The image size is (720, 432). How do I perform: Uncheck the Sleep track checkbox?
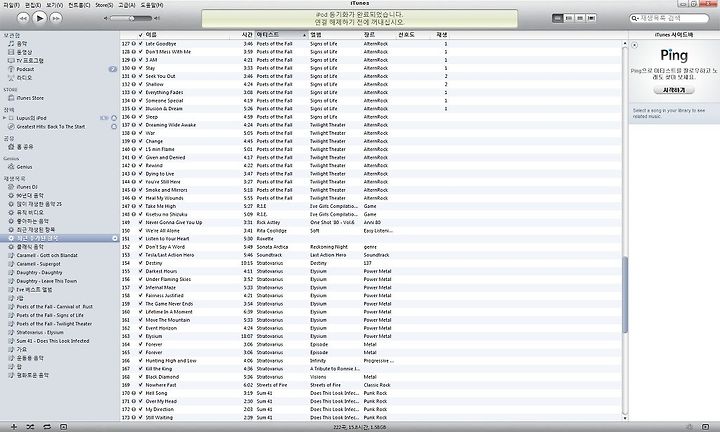pos(141,117)
